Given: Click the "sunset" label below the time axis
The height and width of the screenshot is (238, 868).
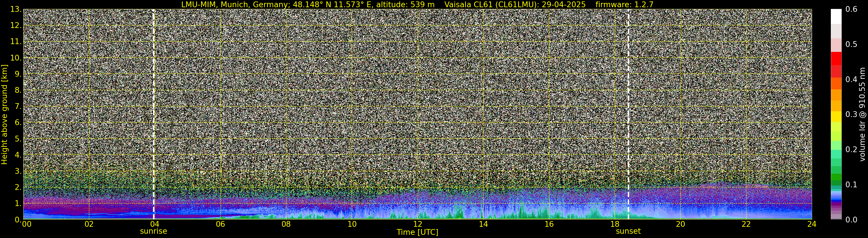Looking at the screenshot, I should coord(628,231).
